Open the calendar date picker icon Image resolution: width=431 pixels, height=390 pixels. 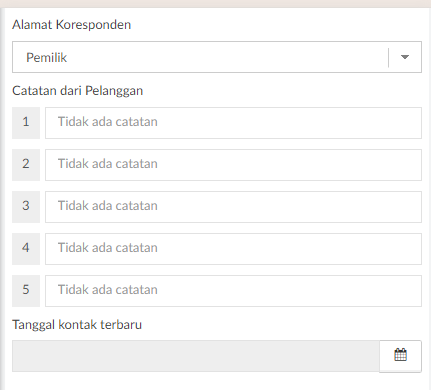(400, 356)
